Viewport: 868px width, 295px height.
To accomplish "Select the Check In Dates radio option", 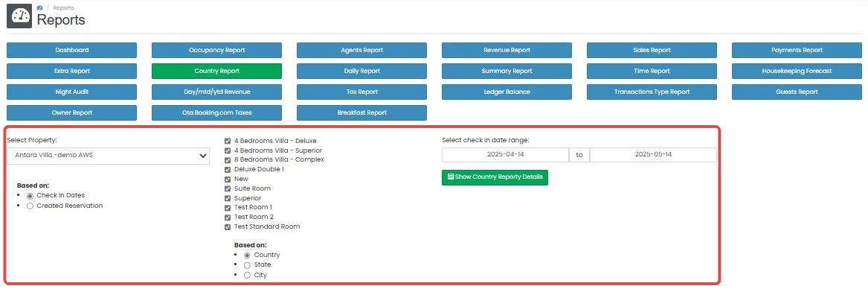I will tap(30, 196).
